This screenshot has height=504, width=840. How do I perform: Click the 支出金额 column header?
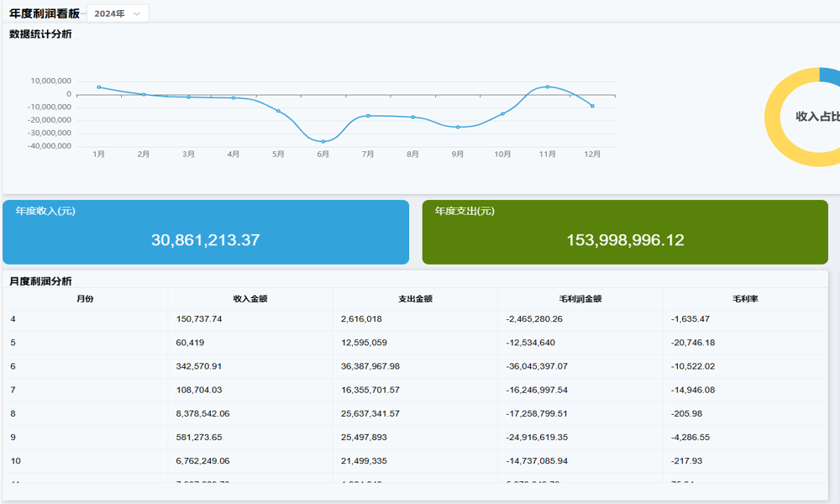click(415, 299)
